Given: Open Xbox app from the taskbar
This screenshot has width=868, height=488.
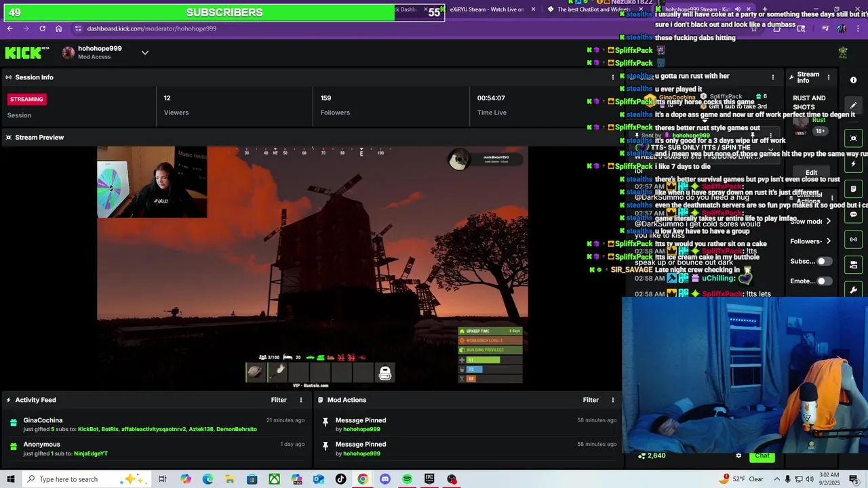Looking at the screenshot, I should [x=274, y=479].
